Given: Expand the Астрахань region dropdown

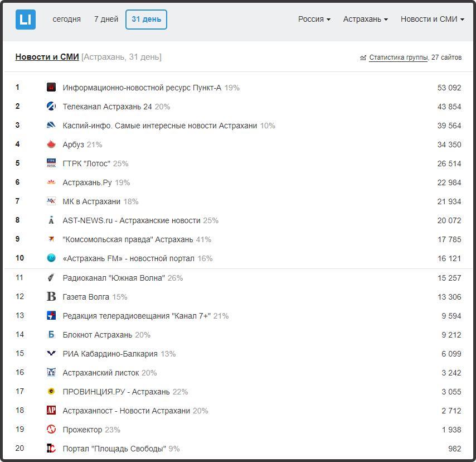Looking at the screenshot, I should click(366, 19).
